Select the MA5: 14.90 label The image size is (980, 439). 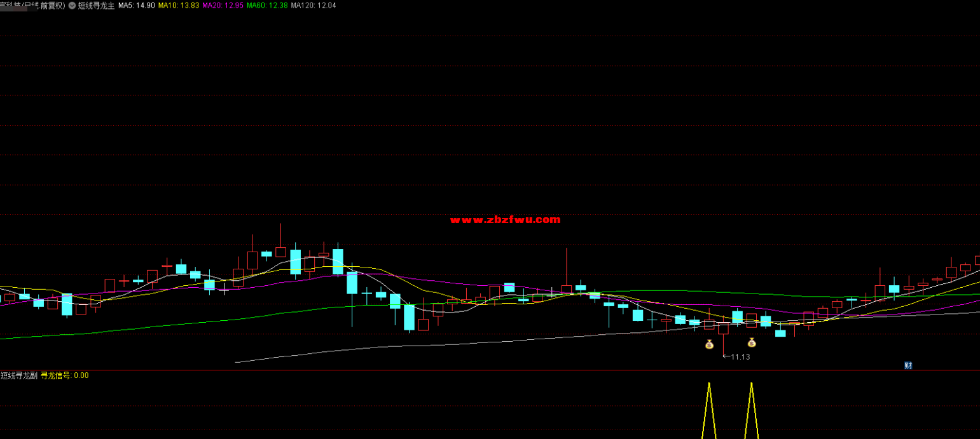pyautogui.click(x=137, y=5)
